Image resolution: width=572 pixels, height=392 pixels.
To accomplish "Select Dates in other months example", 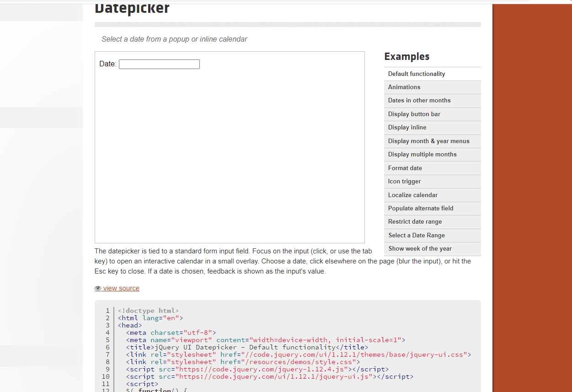I will pos(433,101).
